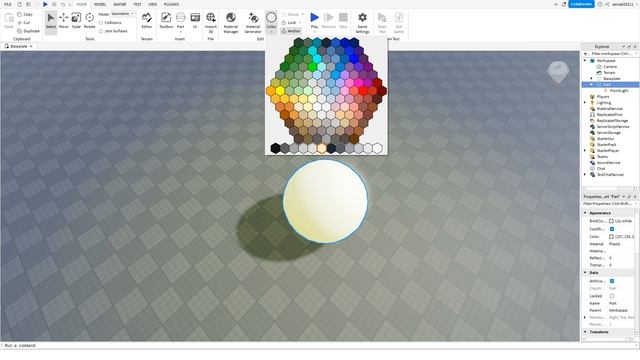Enable the Join Surfaces checkbox
The height and width of the screenshot is (360, 640).
click(101, 31)
